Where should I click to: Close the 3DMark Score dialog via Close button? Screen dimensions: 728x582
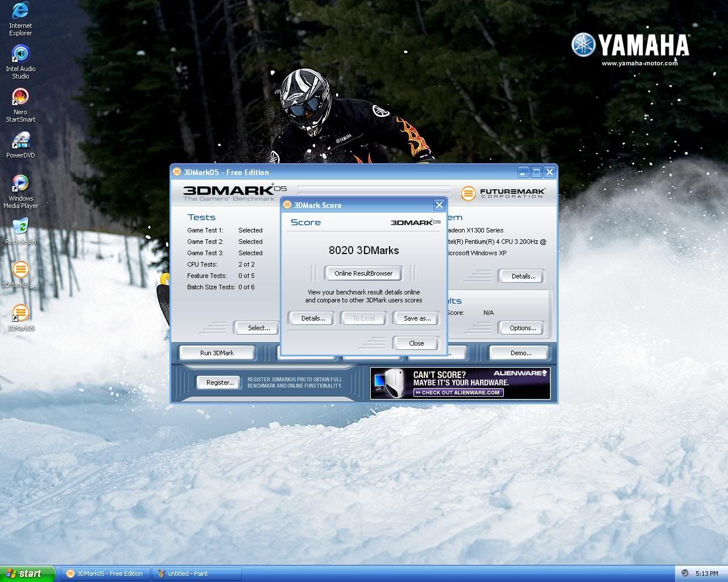tap(416, 343)
